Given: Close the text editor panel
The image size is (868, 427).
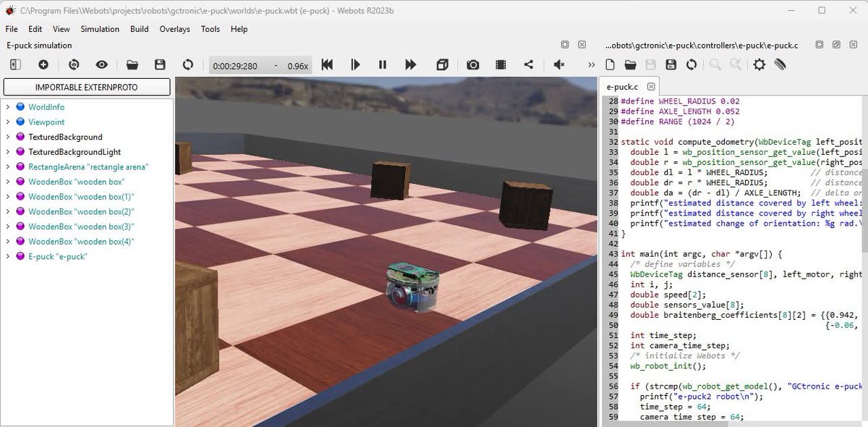Looking at the screenshot, I should 853,45.
